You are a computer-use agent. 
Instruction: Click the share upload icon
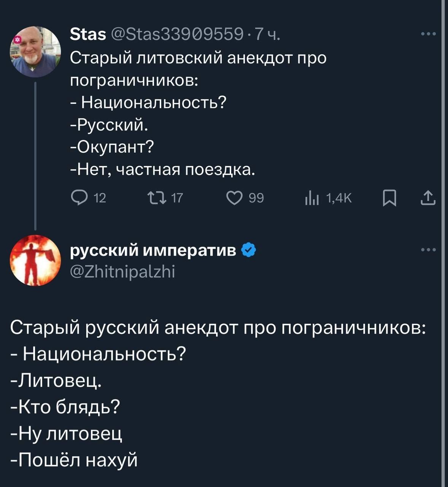pyautogui.click(x=428, y=198)
